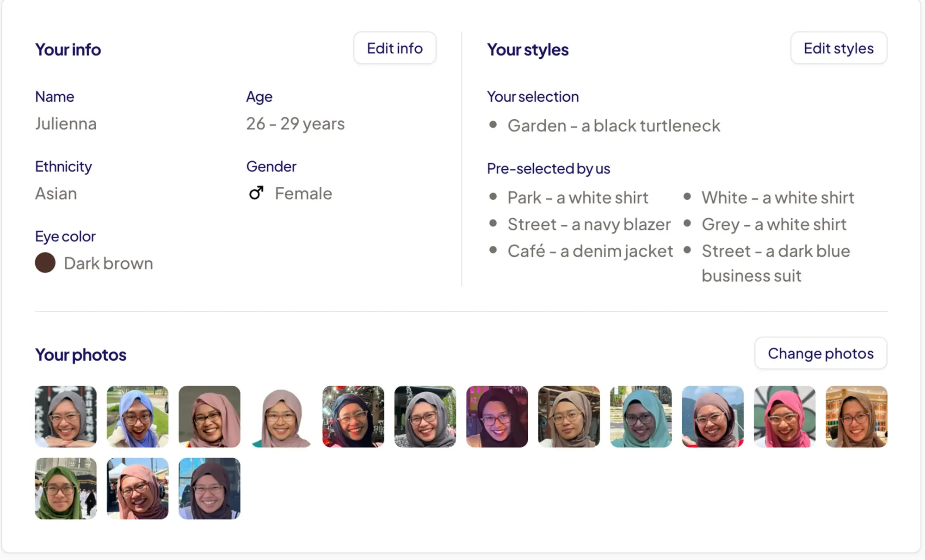The height and width of the screenshot is (560, 925).
Task: Click the age range 26 – 29 years
Action: click(x=295, y=123)
